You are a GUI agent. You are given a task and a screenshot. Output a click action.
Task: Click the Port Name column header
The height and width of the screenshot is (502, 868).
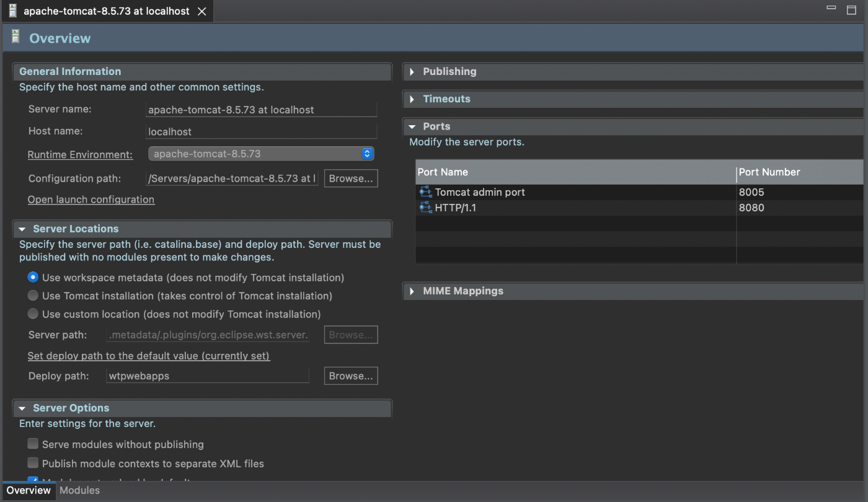click(575, 172)
